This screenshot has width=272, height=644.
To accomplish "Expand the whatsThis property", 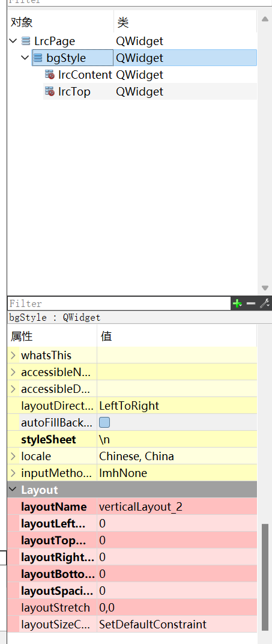I will pyautogui.click(x=13, y=355).
